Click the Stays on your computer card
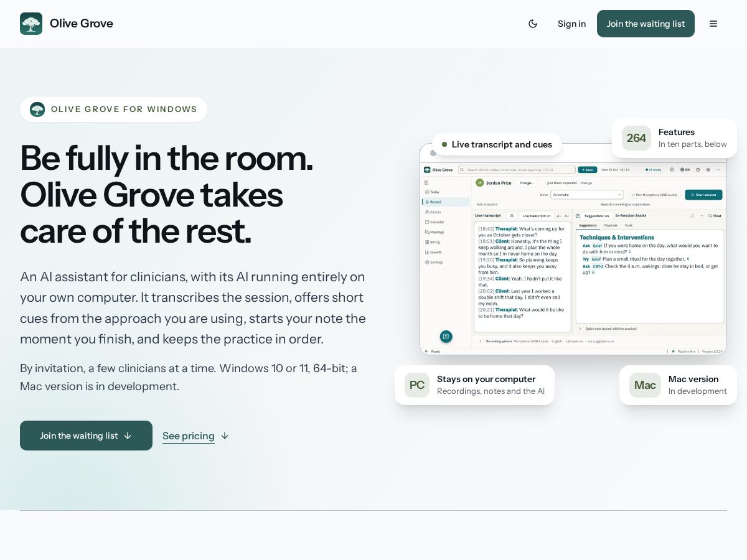 tap(474, 385)
